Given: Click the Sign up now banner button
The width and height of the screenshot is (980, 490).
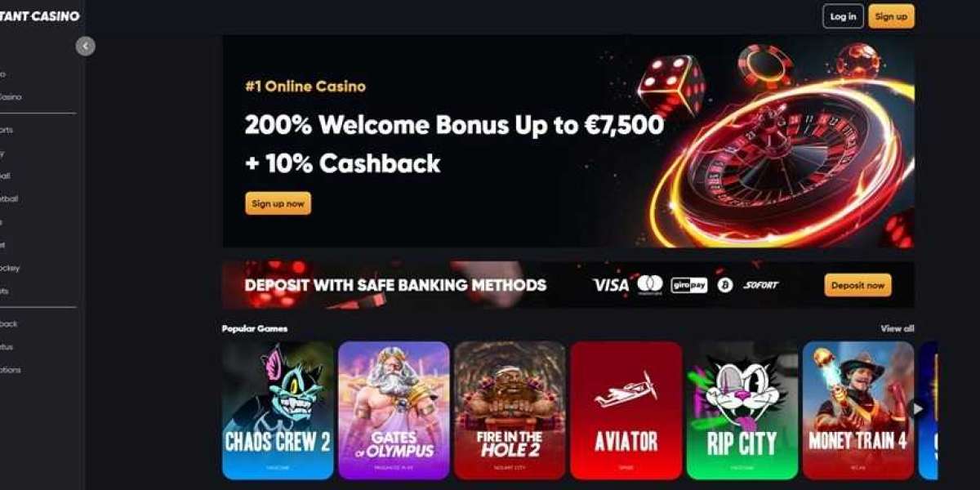Looking at the screenshot, I should click(278, 203).
